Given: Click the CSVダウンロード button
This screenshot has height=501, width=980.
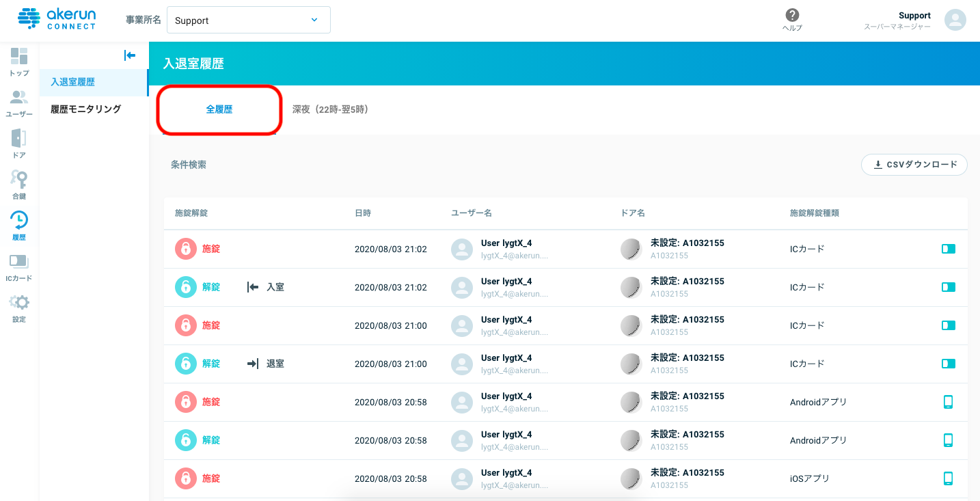Looking at the screenshot, I should 914,165.
